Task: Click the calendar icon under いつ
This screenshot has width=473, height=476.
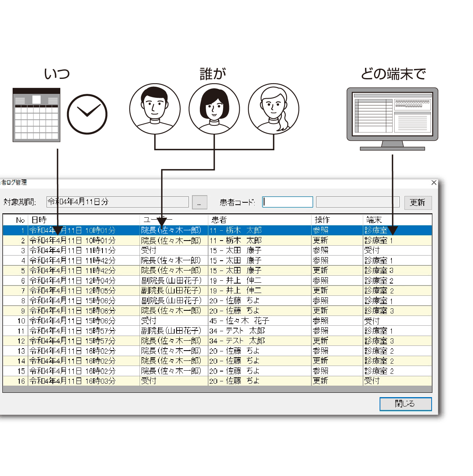Action: pos(36,115)
